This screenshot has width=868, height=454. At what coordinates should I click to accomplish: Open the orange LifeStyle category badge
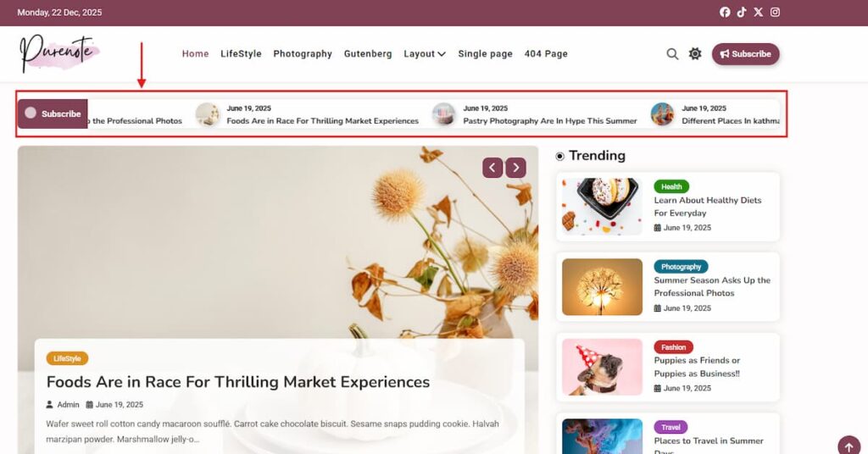point(67,358)
